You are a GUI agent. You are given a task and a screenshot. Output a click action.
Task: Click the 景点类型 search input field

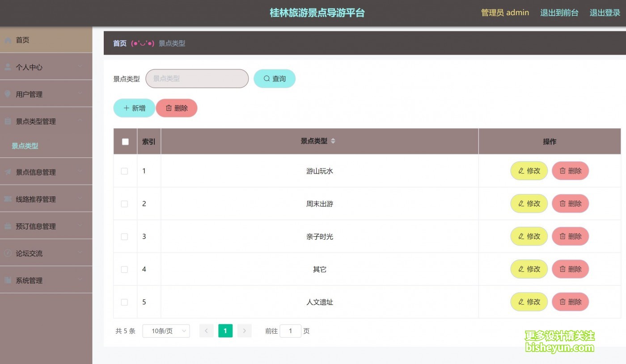point(197,78)
